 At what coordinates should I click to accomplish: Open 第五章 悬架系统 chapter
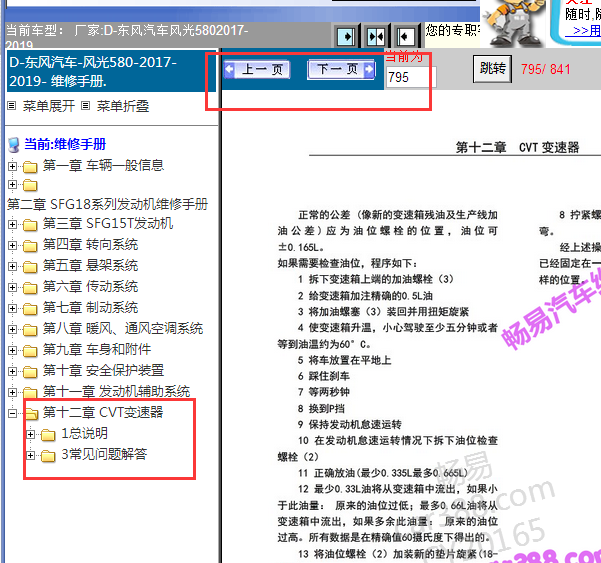90,266
